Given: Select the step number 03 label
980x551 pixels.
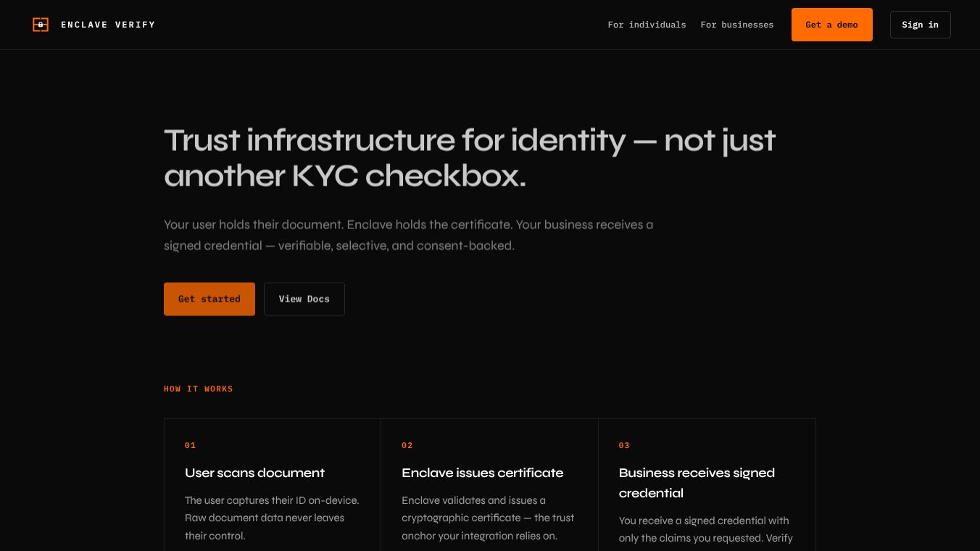Looking at the screenshot, I should click(624, 445).
